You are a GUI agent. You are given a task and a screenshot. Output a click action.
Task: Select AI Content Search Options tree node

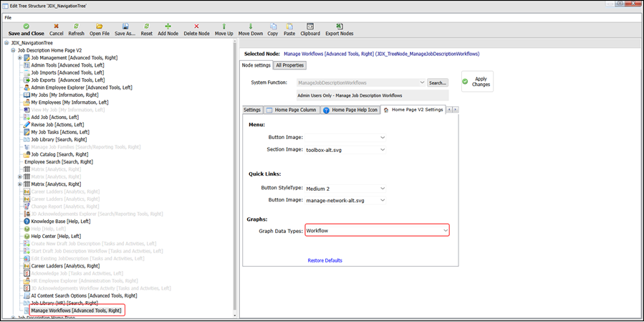pos(85,295)
